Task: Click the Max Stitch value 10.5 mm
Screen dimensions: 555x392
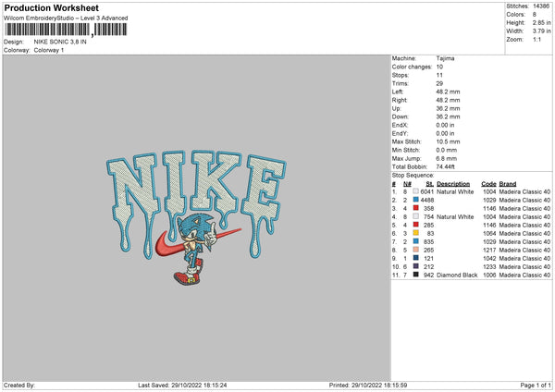Action: pos(448,141)
